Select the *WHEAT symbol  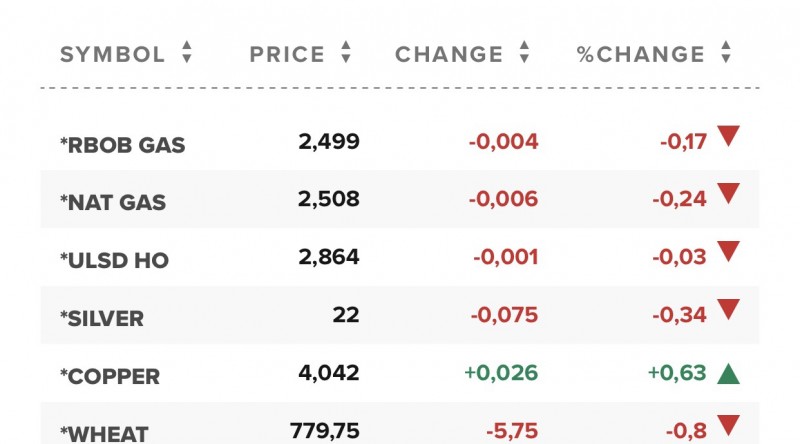pyautogui.click(x=104, y=434)
